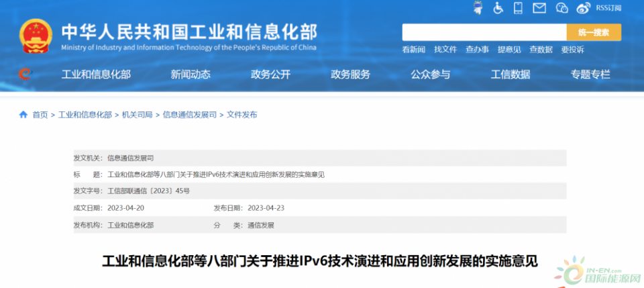The image size is (644, 288).
Task: Click the 找文件 quick link
Action: (445, 50)
